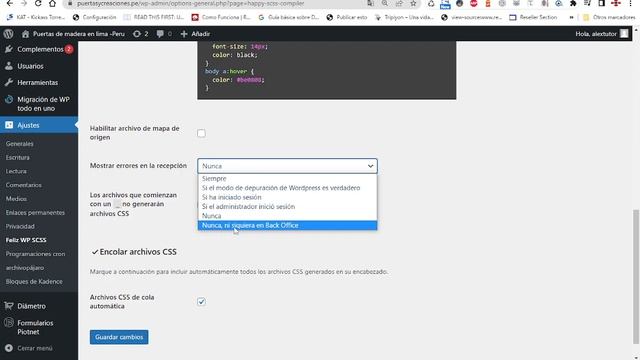Go to Privacidad settings submenu
The height and width of the screenshot is (360, 640).
click(x=20, y=226)
